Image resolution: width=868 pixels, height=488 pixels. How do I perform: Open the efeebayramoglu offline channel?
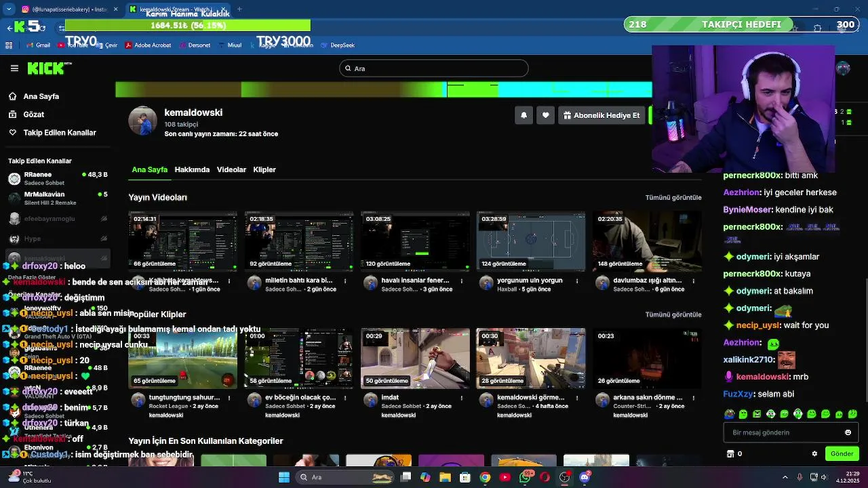tap(58, 219)
